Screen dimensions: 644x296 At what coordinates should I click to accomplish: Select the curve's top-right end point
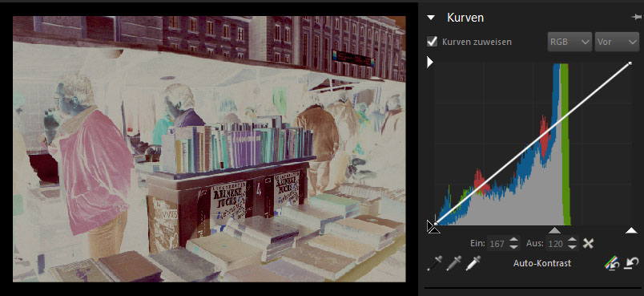pos(630,63)
